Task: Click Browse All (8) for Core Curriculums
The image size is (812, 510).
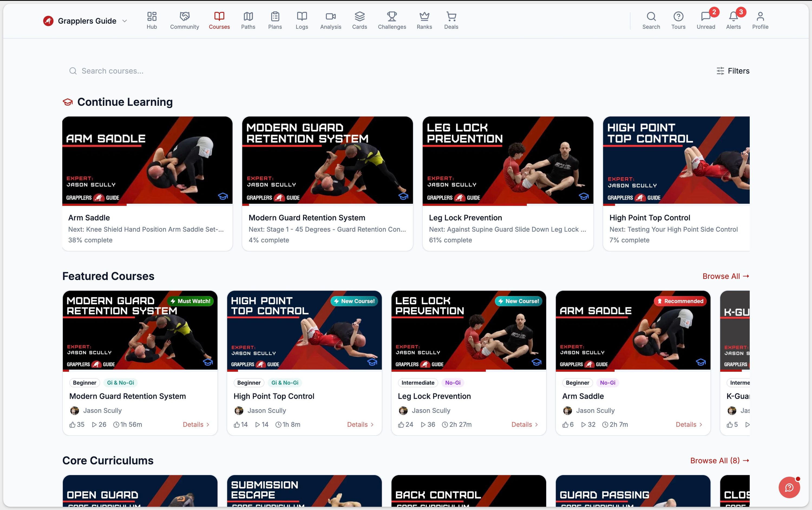Action: point(720,460)
